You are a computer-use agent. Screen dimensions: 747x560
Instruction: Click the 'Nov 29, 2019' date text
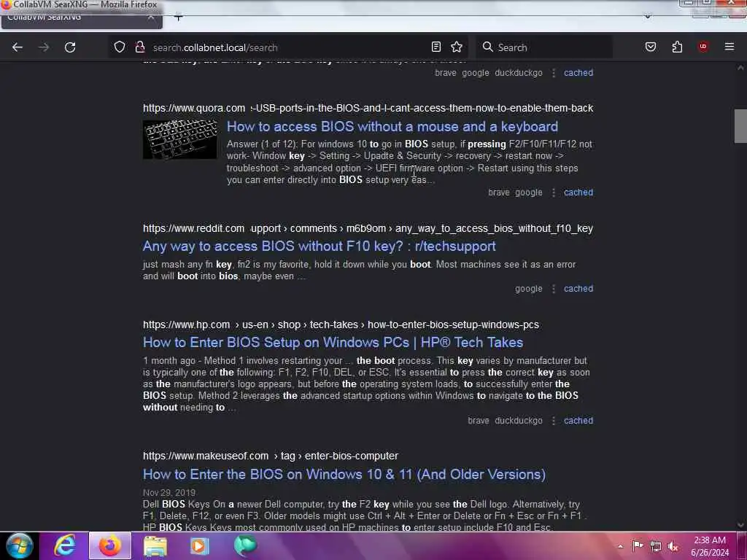pos(169,492)
